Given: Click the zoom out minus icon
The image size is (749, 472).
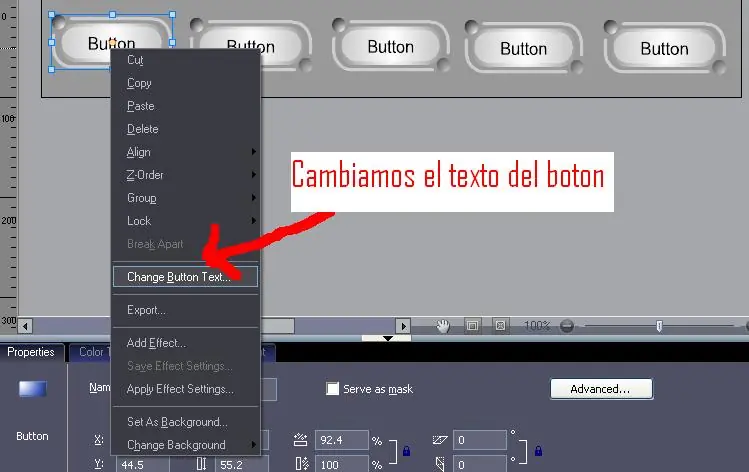Looking at the screenshot, I should click(x=567, y=326).
